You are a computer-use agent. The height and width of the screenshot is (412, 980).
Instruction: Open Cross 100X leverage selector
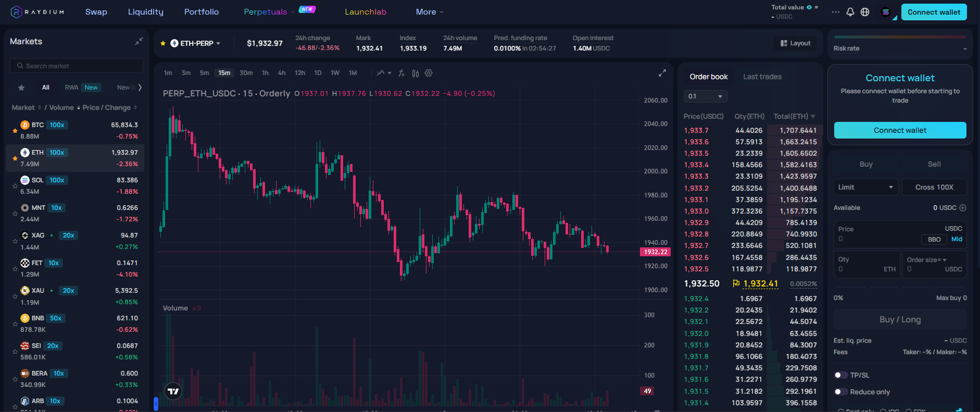934,187
